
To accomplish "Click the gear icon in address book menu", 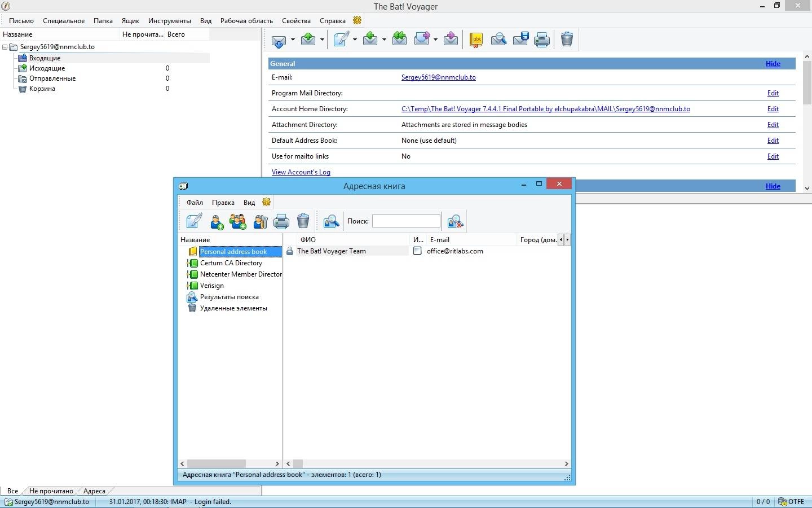I will pyautogui.click(x=267, y=202).
